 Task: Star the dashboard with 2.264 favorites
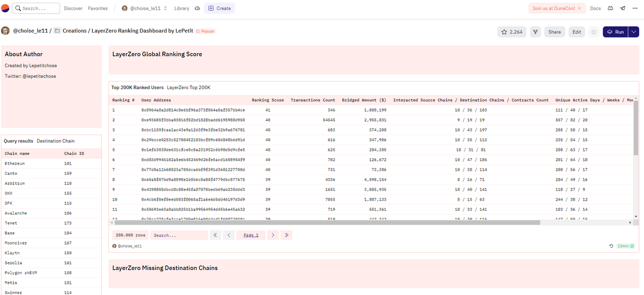coord(511,32)
